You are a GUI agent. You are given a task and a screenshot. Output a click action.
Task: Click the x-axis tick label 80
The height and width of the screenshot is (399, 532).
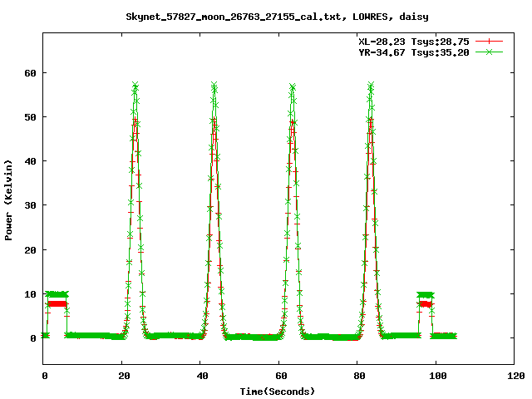point(360,376)
